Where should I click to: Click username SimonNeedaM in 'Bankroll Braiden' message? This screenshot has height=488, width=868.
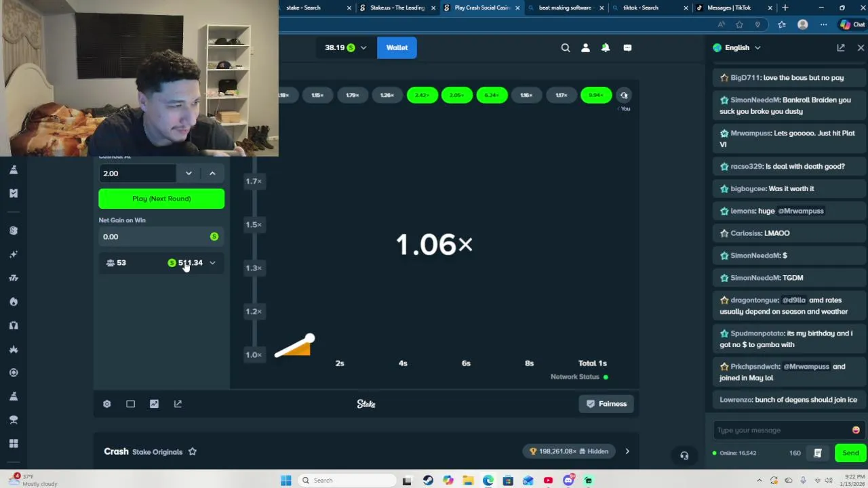754,100
